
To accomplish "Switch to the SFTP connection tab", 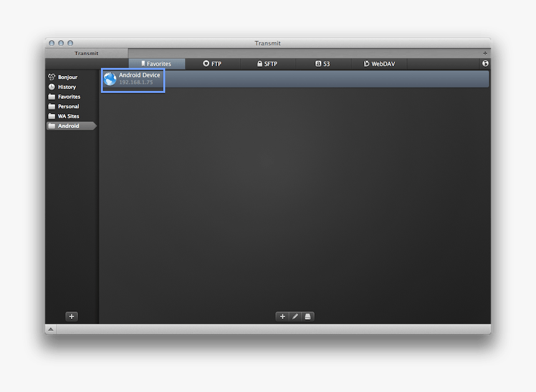I will [267, 64].
